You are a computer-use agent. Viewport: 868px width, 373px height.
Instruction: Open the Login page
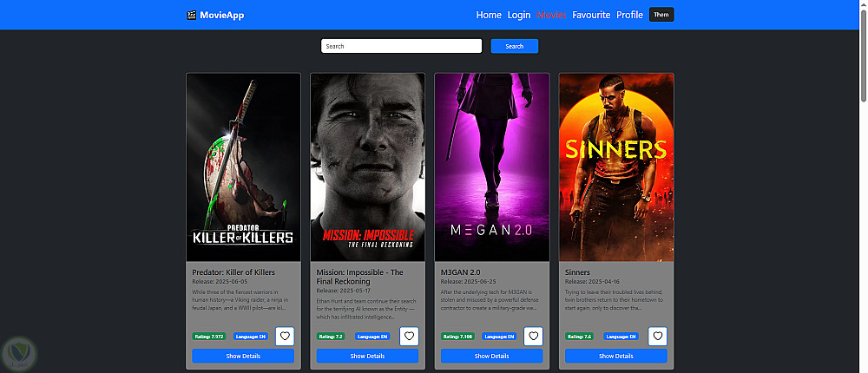coord(519,15)
